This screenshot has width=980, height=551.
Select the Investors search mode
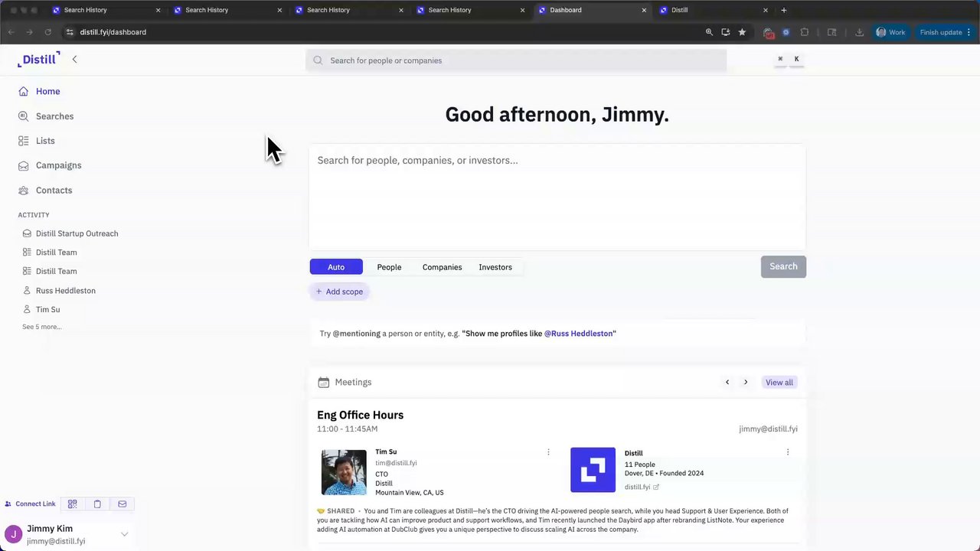[x=495, y=267]
